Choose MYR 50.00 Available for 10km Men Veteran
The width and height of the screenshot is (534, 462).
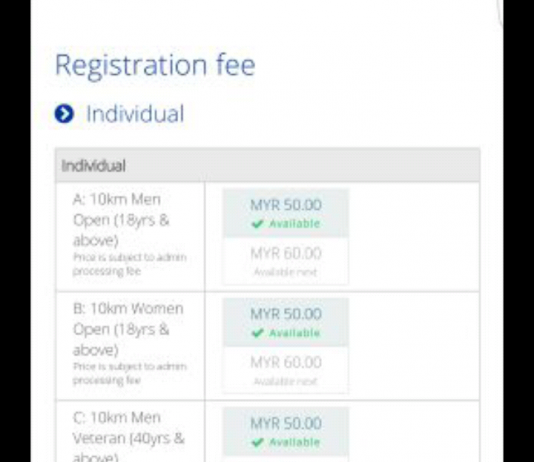pyautogui.click(x=286, y=431)
